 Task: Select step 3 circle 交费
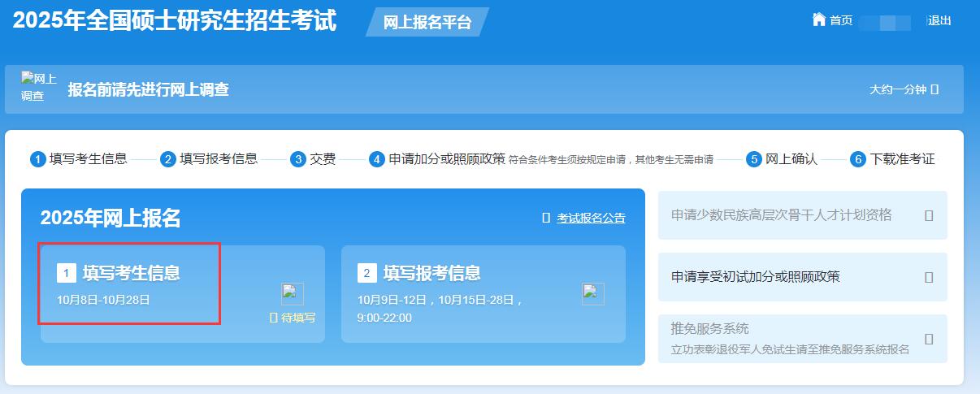(298, 159)
